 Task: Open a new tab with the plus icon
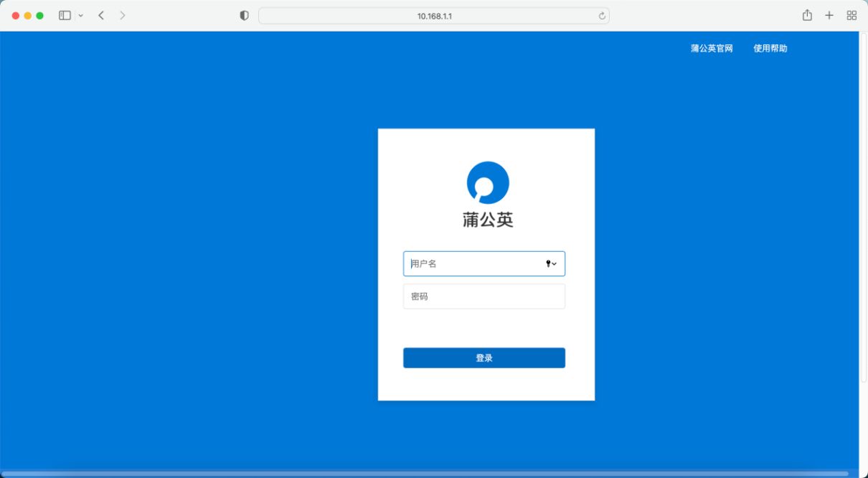click(x=829, y=15)
